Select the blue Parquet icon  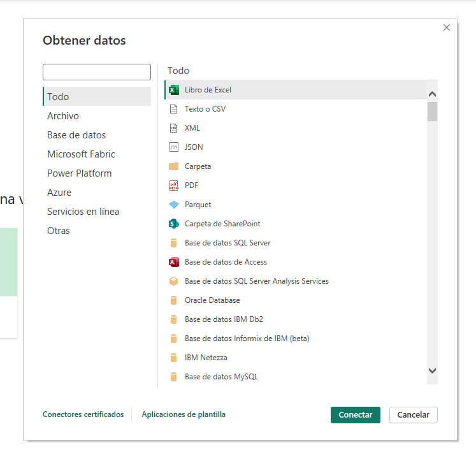click(173, 205)
